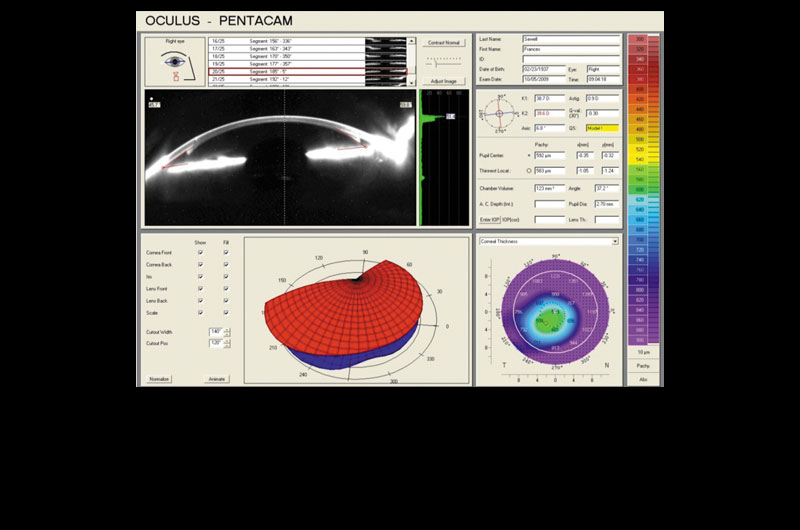Toggle Show checkbox for Lens Front
This screenshot has width=800, height=530.
click(200, 289)
